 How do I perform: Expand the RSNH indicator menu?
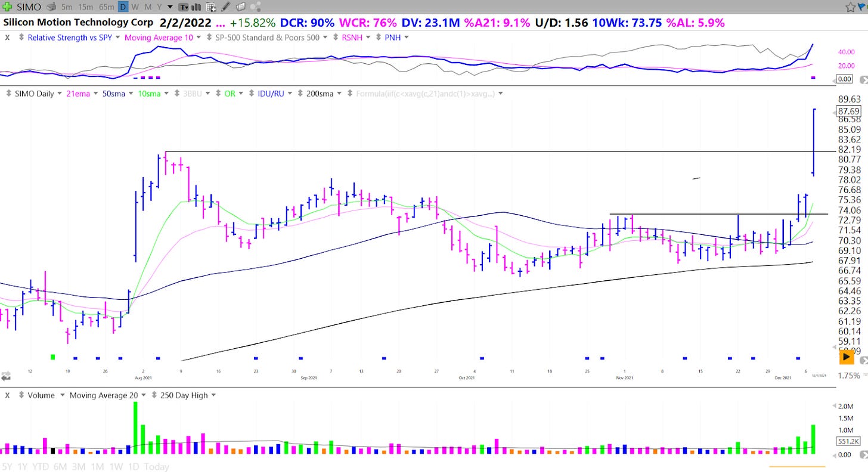pos(368,38)
